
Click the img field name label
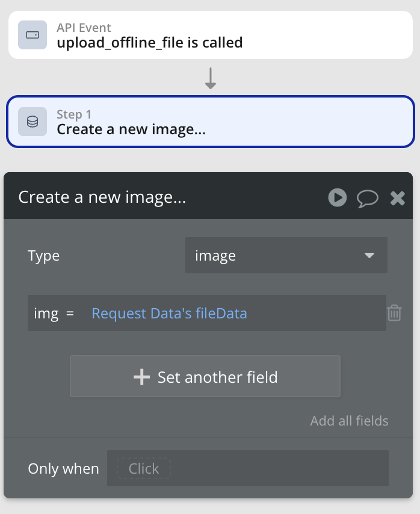point(46,314)
